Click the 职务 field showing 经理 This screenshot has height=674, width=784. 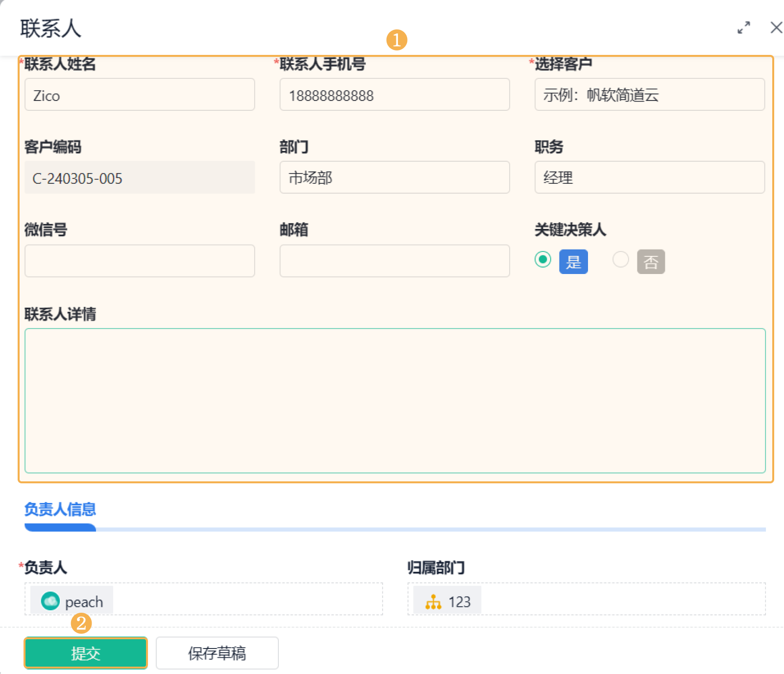pos(649,177)
